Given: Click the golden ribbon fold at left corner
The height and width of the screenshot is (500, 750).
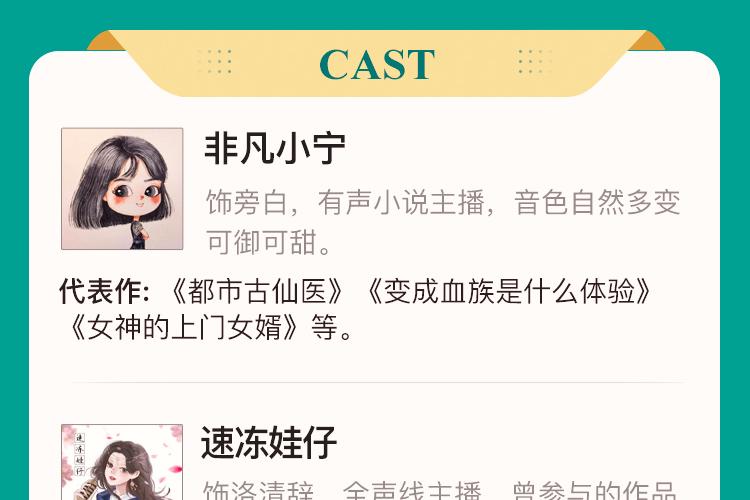Looking at the screenshot, I should [x=106, y=41].
